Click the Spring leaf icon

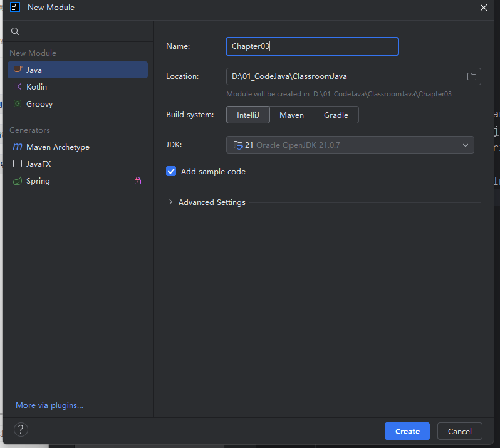click(x=18, y=181)
